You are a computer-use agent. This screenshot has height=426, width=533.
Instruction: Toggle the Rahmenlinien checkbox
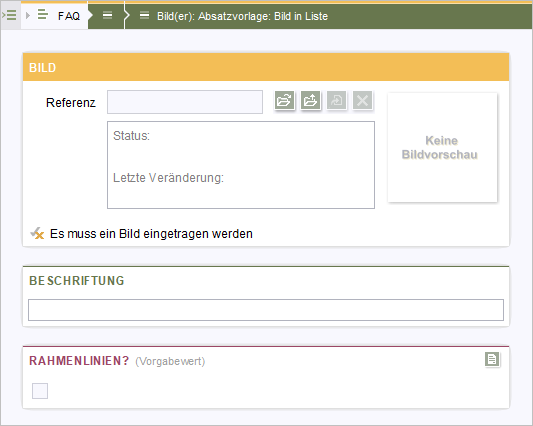pos(40,391)
